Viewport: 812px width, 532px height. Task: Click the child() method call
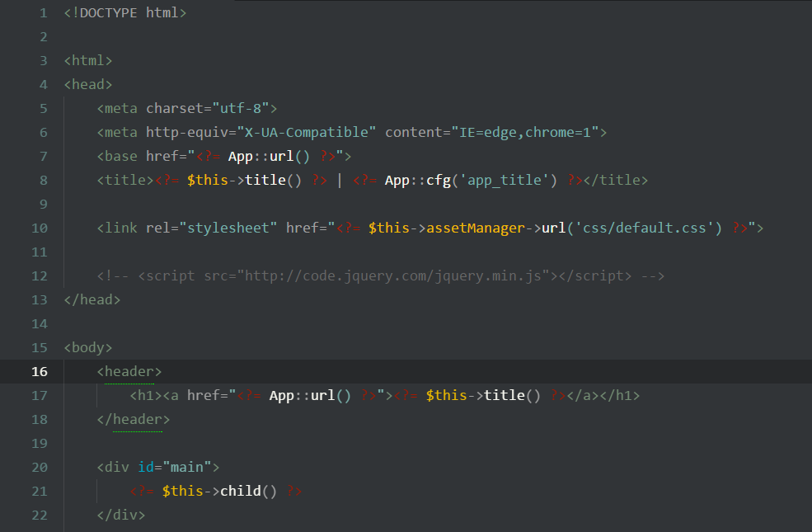pyautogui.click(x=249, y=491)
